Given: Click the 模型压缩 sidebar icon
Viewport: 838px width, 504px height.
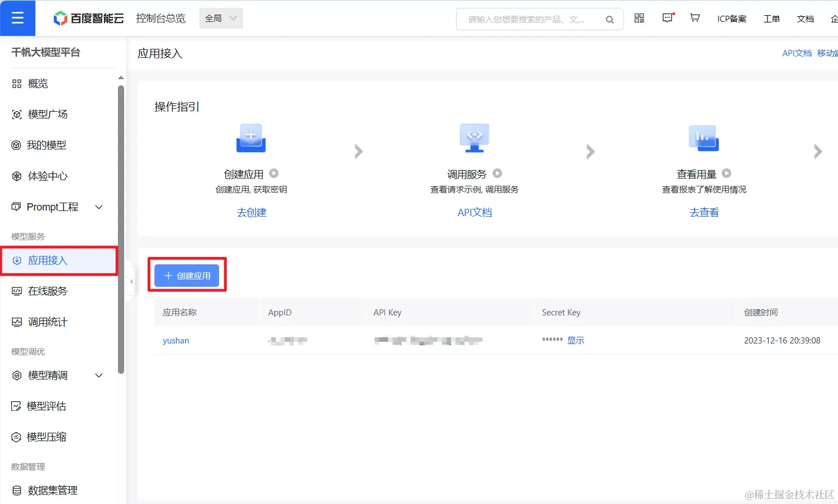Looking at the screenshot, I should pyautogui.click(x=16, y=437).
